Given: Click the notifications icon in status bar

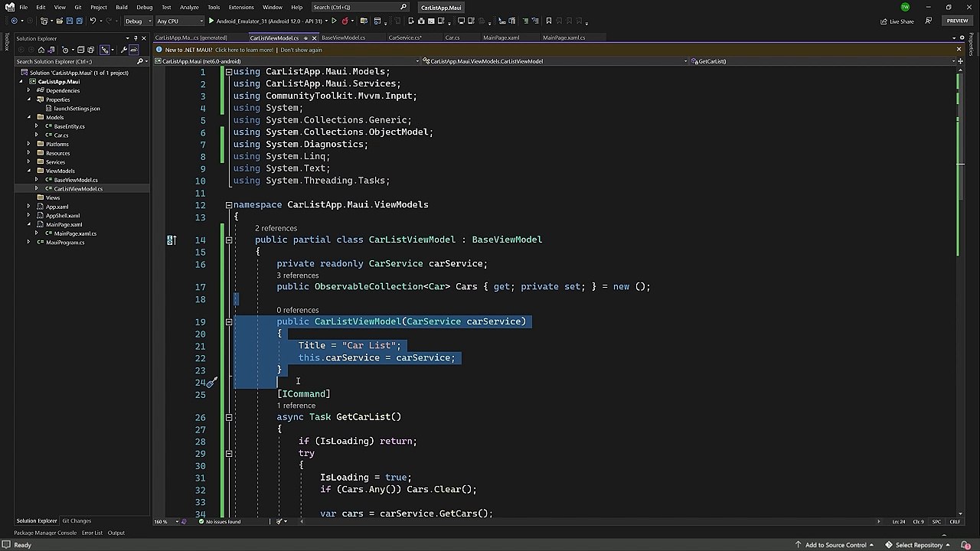Looking at the screenshot, I should click(x=966, y=545).
